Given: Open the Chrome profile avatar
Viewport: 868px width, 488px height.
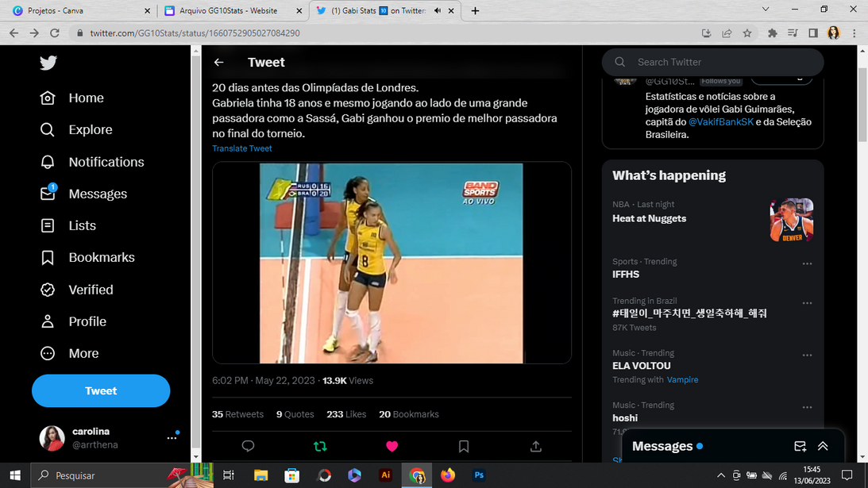Looking at the screenshot, I should click(834, 33).
